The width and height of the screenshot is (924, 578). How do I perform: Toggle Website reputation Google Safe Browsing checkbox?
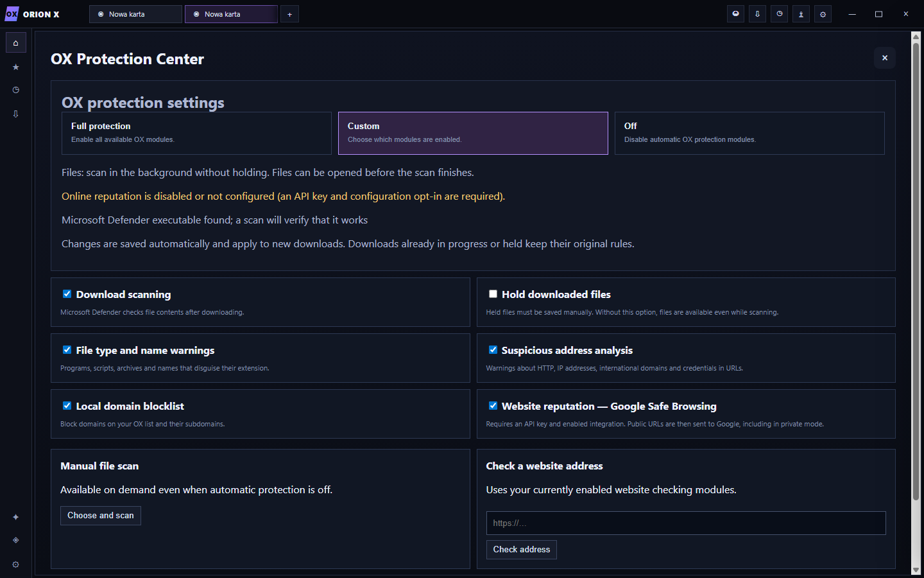click(x=493, y=406)
